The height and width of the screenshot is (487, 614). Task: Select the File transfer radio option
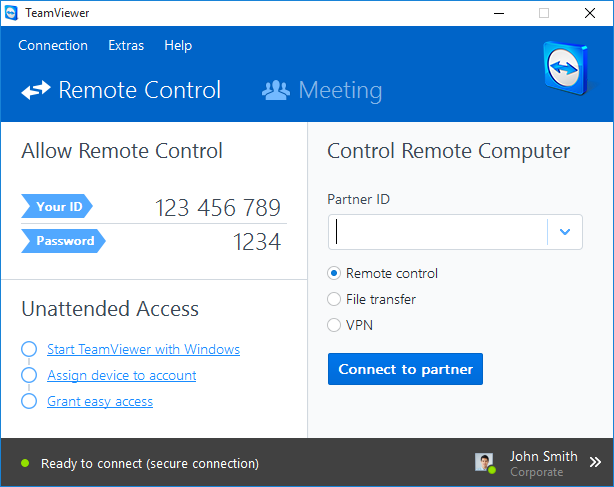coord(335,299)
